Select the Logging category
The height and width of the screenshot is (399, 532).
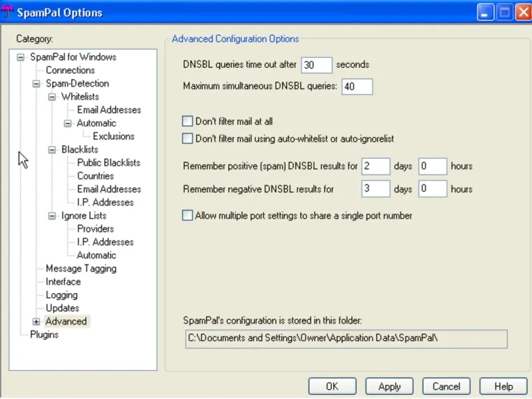61,295
